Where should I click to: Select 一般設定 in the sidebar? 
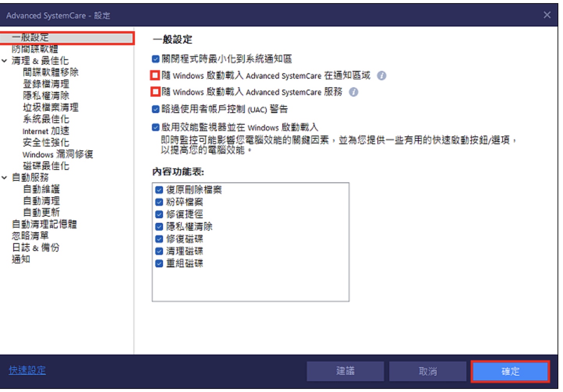(67, 38)
